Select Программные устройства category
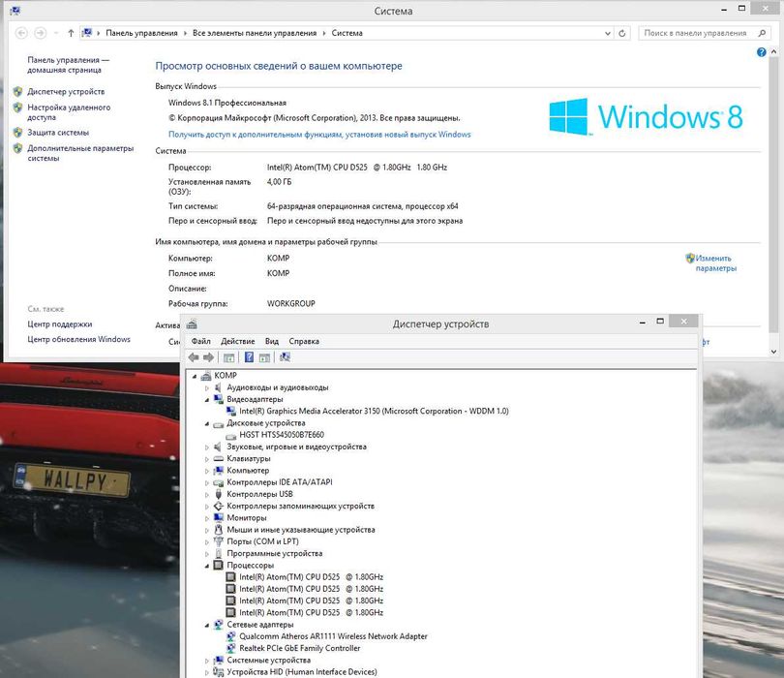Screen dimensions: 784x678 [x=275, y=553]
